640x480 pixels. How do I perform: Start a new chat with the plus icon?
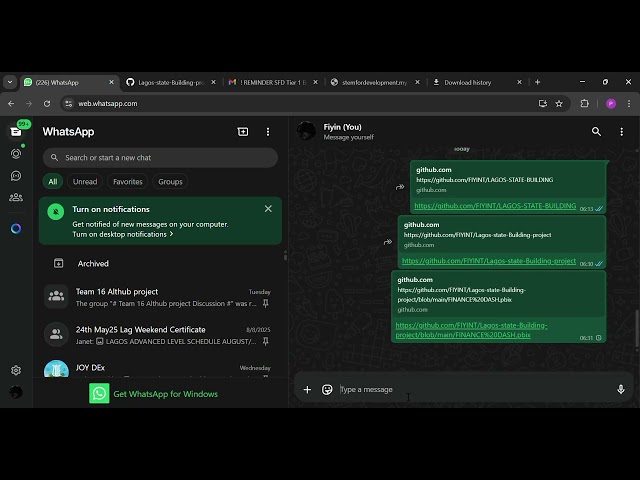[x=243, y=131]
